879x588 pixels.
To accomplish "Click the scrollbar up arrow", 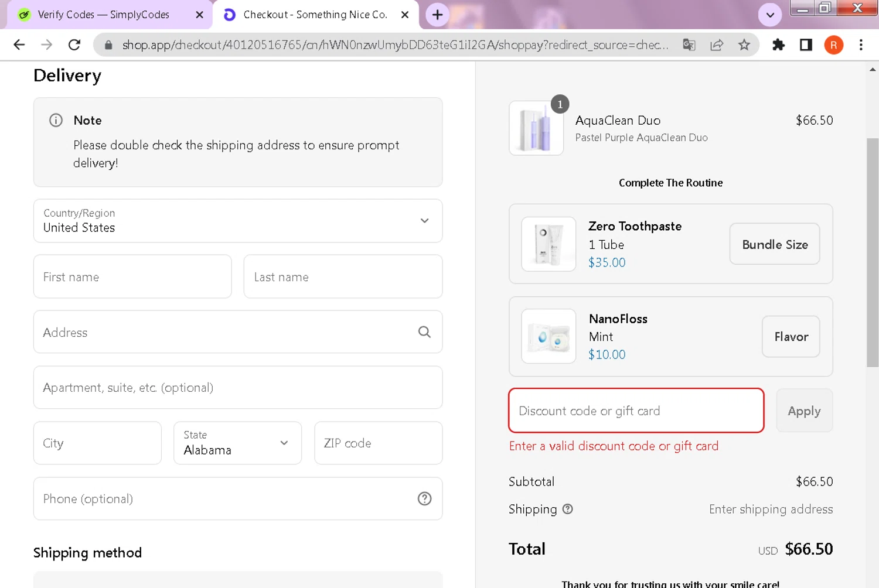I will coord(873,69).
